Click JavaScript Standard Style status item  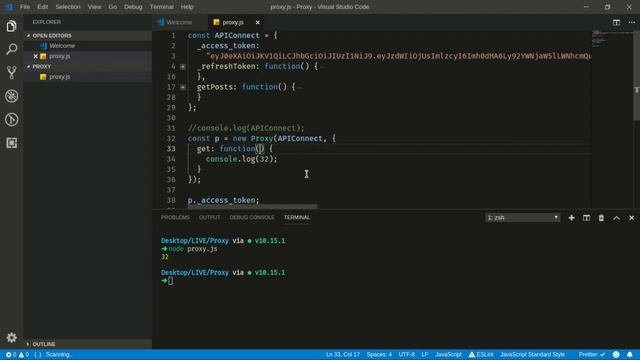pyautogui.click(x=533, y=354)
